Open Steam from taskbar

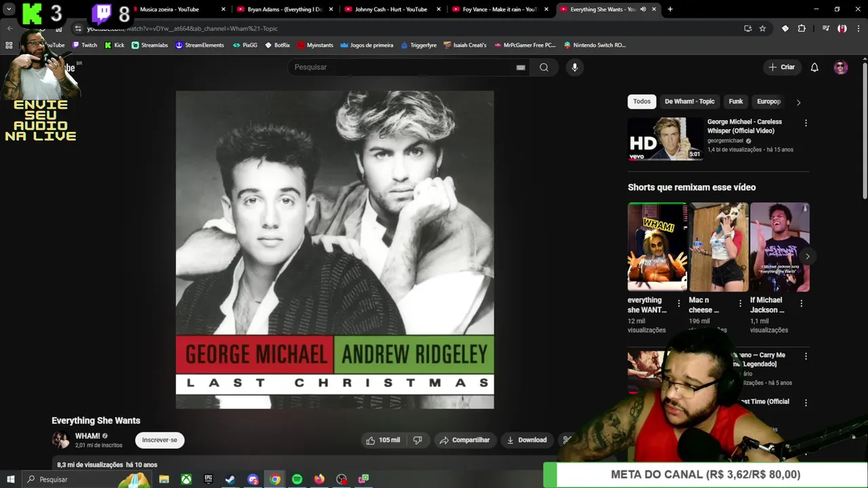(231, 479)
